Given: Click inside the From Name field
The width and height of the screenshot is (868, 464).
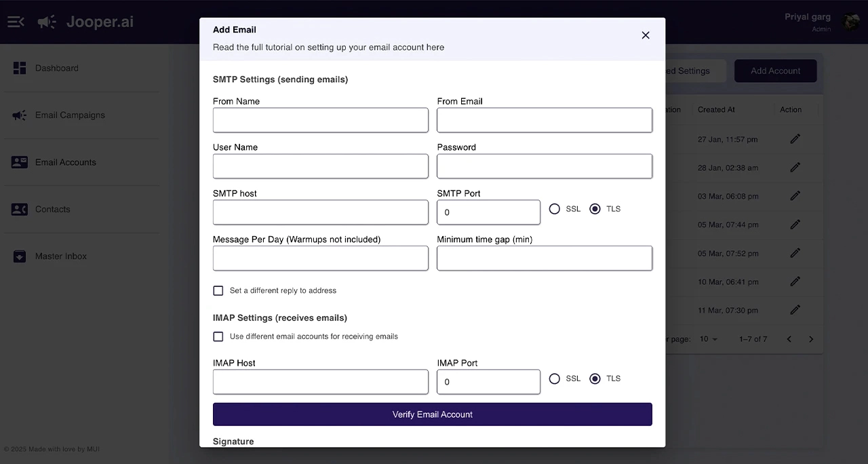Looking at the screenshot, I should [320, 120].
